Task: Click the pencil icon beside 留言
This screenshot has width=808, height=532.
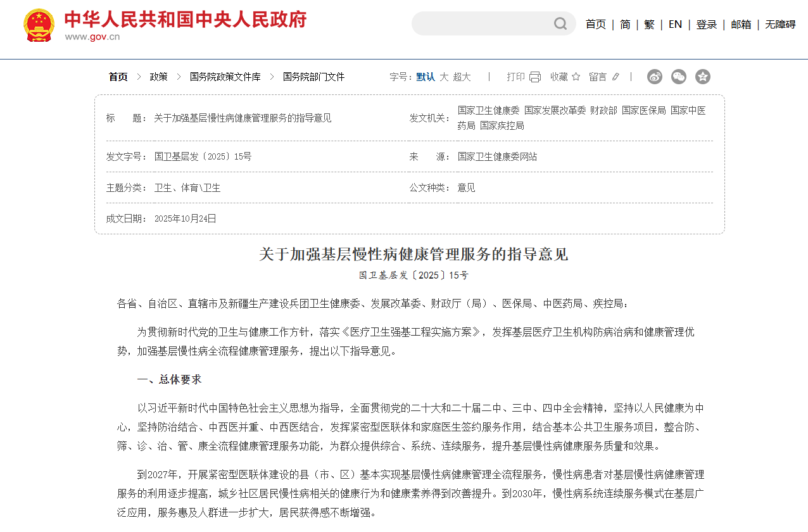Action: (615, 77)
